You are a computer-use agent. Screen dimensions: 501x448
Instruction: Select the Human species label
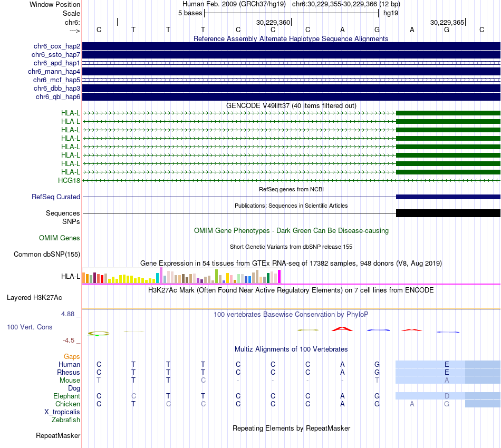tap(69, 364)
